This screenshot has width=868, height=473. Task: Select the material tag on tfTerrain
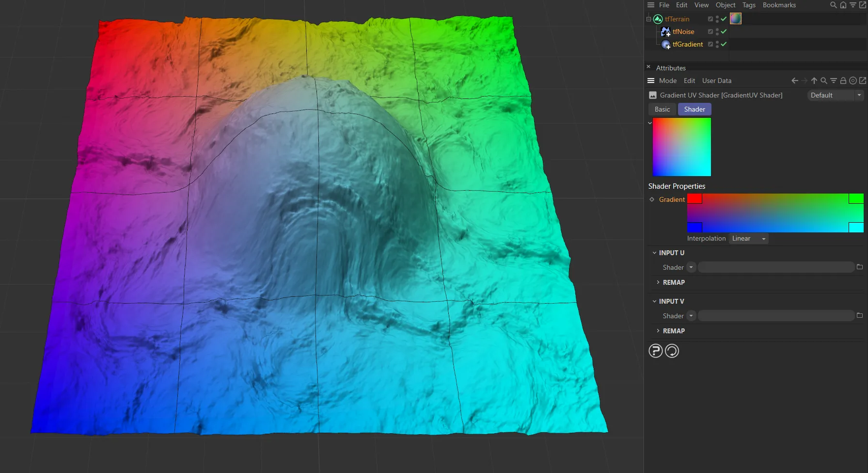[735, 18]
